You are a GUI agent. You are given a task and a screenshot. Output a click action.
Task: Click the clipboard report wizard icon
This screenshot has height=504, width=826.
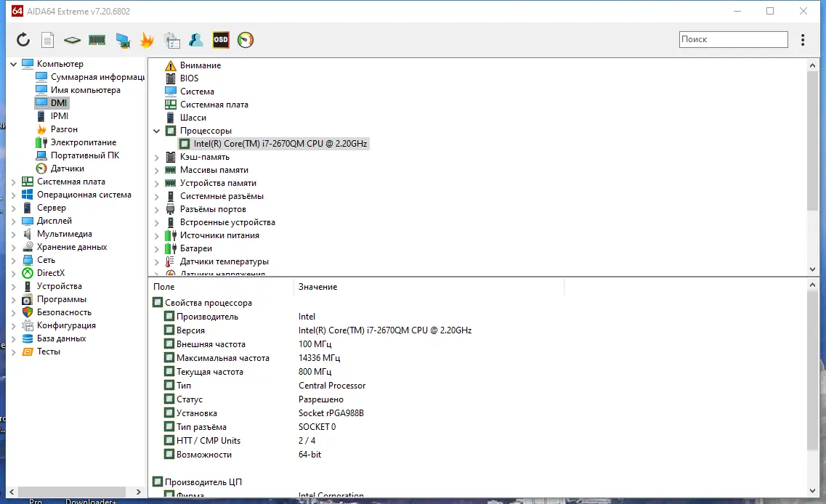coord(171,41)
